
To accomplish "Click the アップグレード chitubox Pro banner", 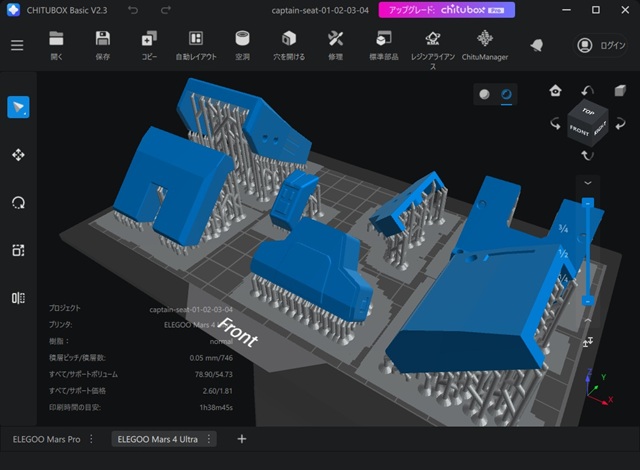I will [x=447, y=10].
